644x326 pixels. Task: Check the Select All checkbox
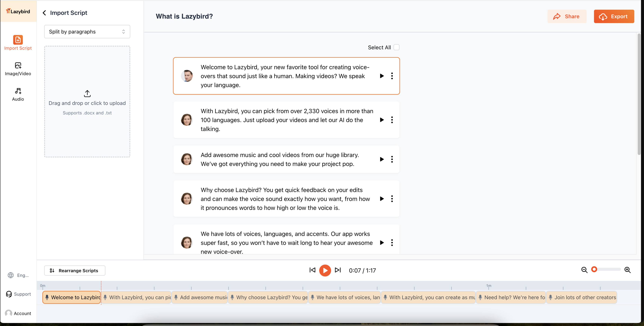(396, 47)
